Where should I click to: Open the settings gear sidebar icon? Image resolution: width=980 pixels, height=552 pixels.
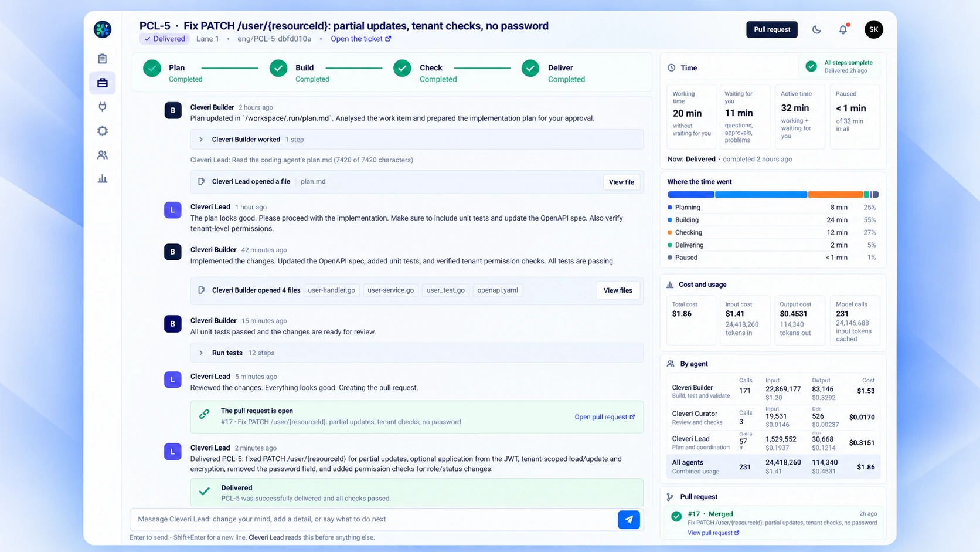[103, 131]
